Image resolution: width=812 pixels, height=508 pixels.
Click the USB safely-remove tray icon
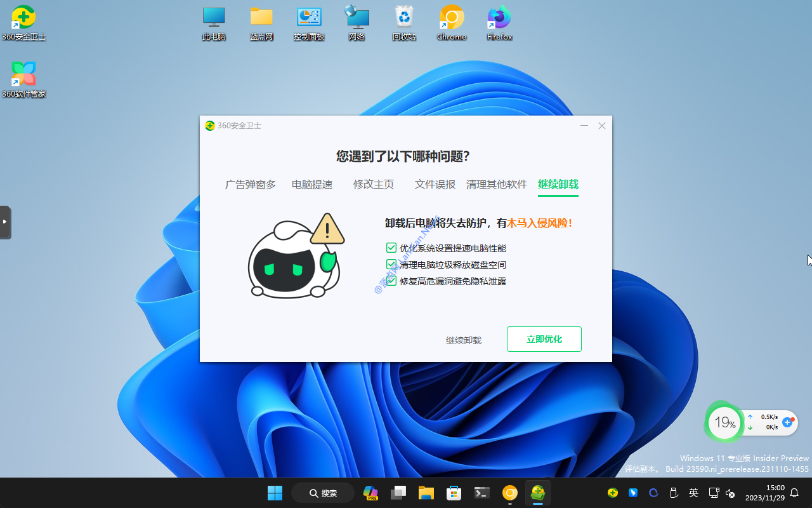(x=674, y=493)
